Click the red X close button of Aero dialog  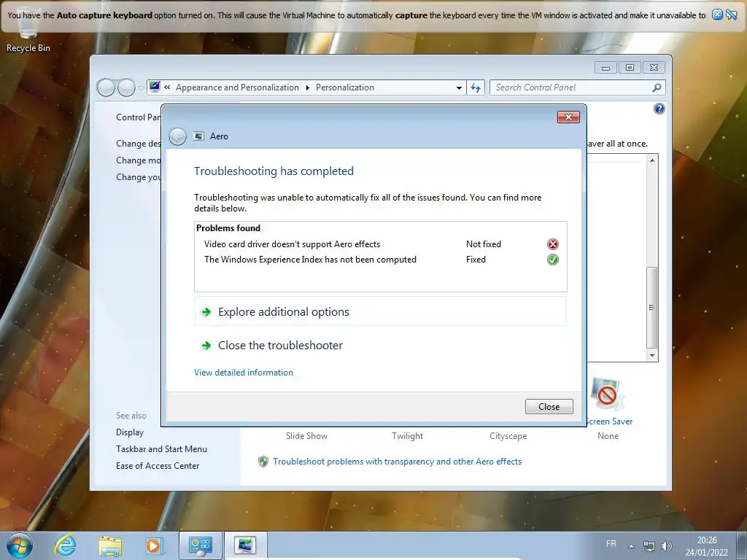568,117
